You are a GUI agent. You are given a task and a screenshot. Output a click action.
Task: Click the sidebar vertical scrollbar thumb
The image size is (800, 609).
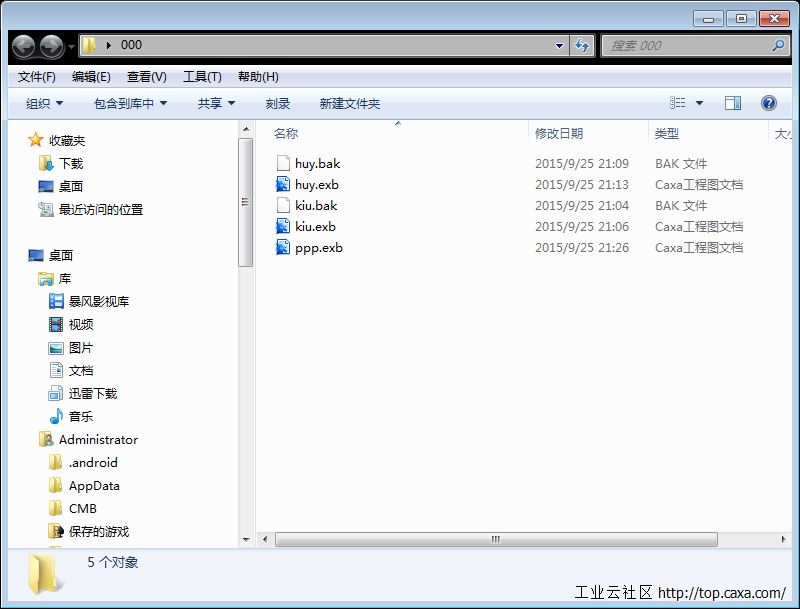tap(246, 202)
